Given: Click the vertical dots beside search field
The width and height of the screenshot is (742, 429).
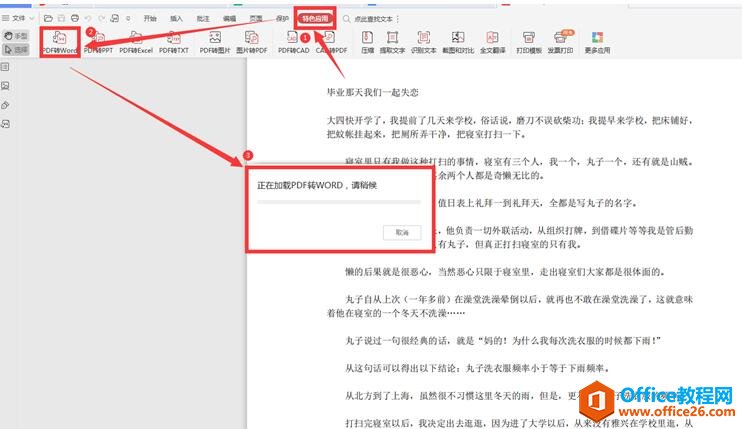Looking at the screenshot, I should [x=398, y=19].
